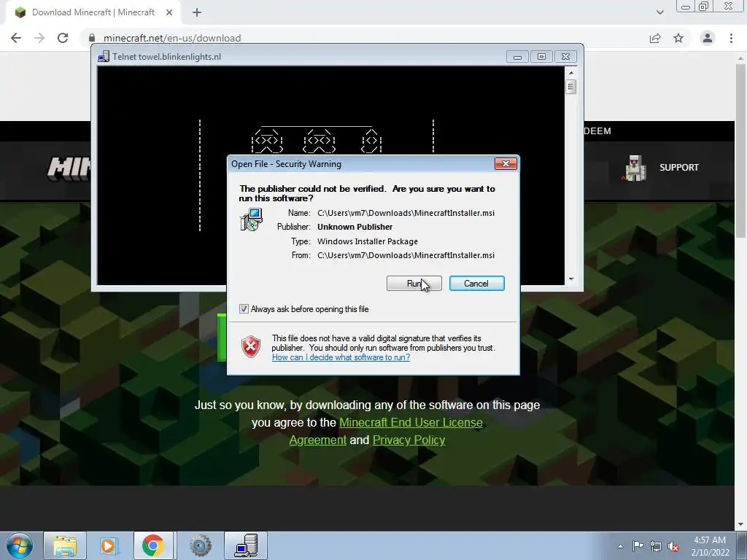Image resolution: width=747 pixels, height=560 pixels.
Task: Click the installer package icon in dialog
Action: pos(251,219)
